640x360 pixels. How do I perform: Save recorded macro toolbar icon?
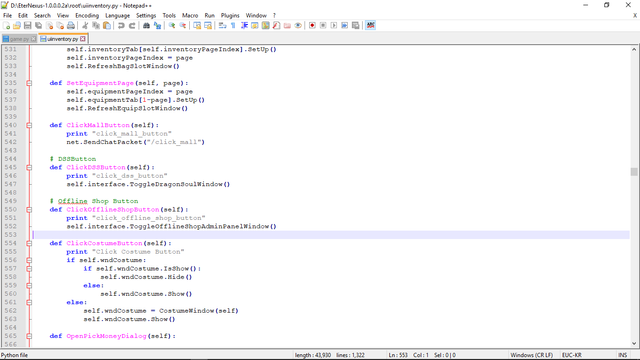click(356, 25)
